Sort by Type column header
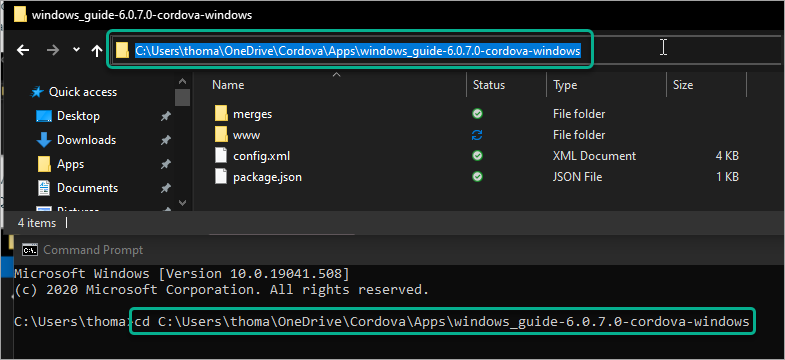The image size is (785, 360). pos(565,85)
